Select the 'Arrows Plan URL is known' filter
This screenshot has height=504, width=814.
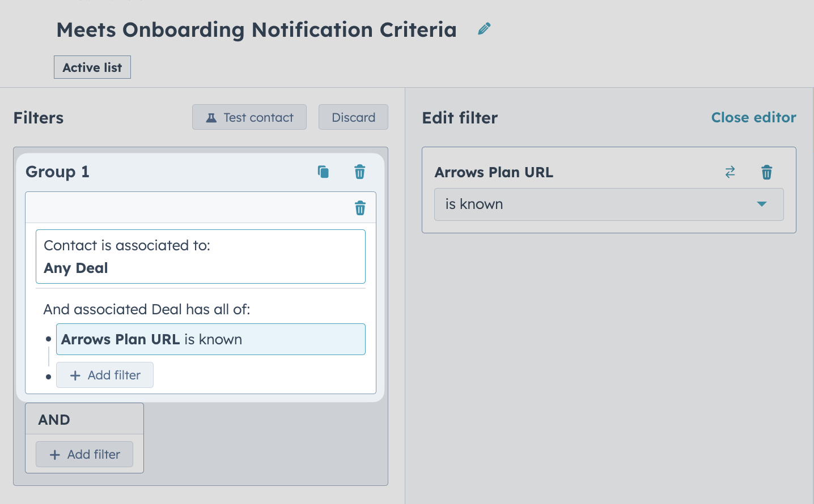click(211, 339)
